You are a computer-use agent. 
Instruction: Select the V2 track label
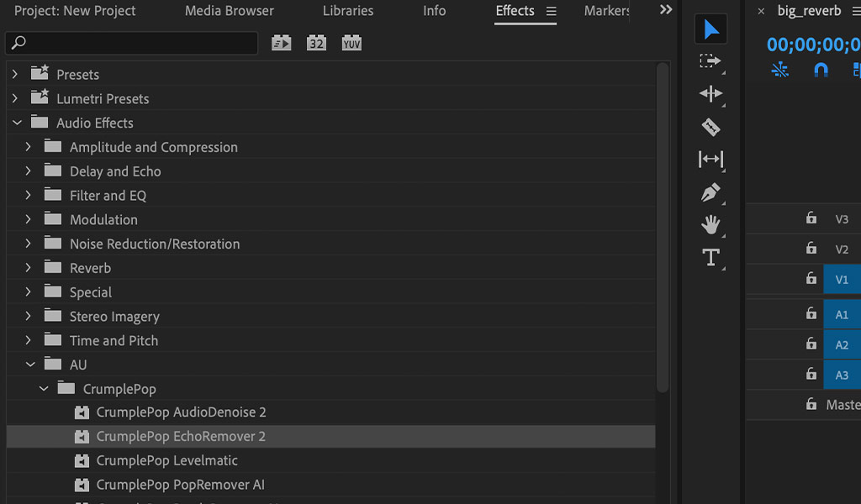[842, 249]
